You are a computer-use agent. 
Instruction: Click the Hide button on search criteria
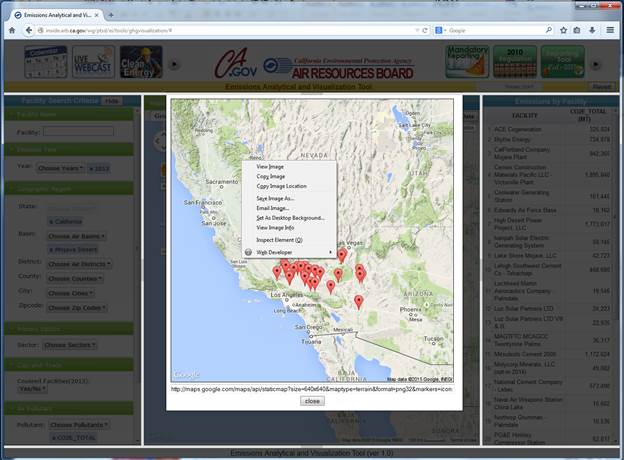[x=112, y=101]
